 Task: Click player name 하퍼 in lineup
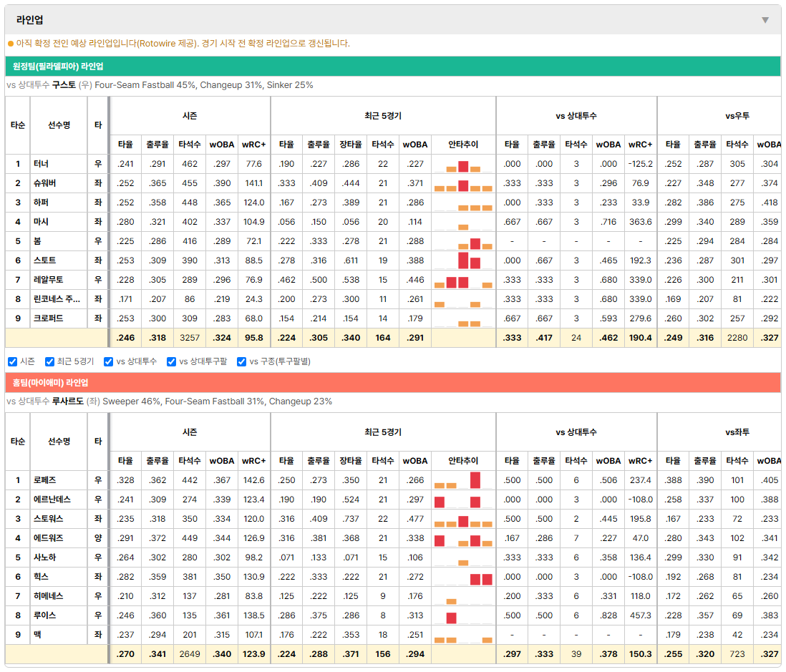(41, 203)
